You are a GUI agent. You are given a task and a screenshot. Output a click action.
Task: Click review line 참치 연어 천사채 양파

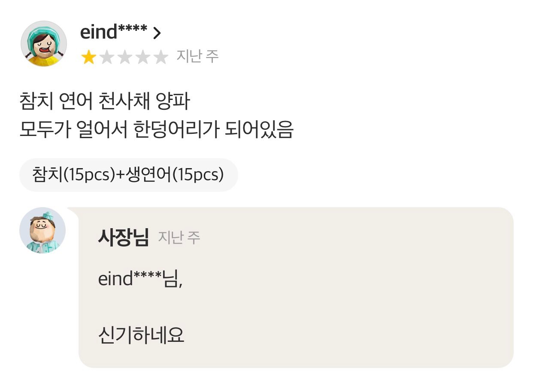[x=105, y=103]
